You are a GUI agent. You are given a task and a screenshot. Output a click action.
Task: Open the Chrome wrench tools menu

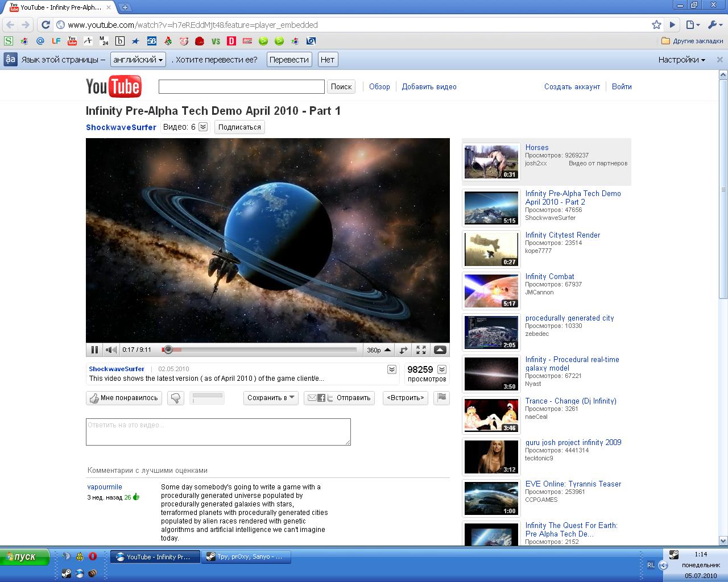coord(714,25)
